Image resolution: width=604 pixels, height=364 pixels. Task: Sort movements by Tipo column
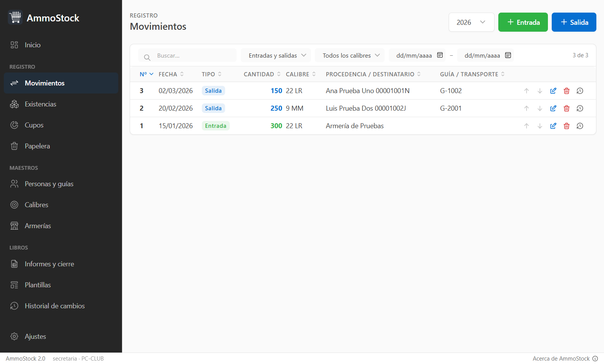tap(212, 74)
